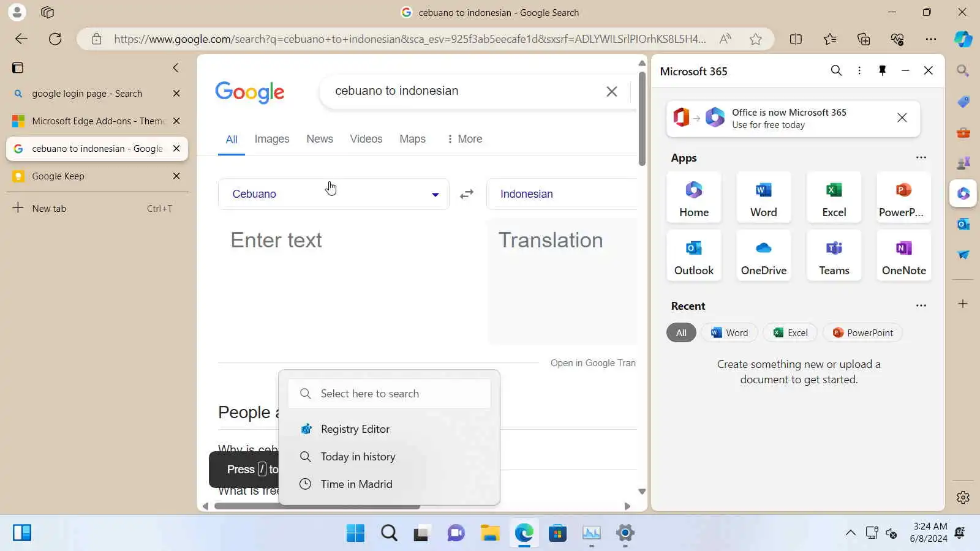Launch Teams from the Apps grid
The width and height of the screenshot is (980, 551).
[x=834, y=255]
